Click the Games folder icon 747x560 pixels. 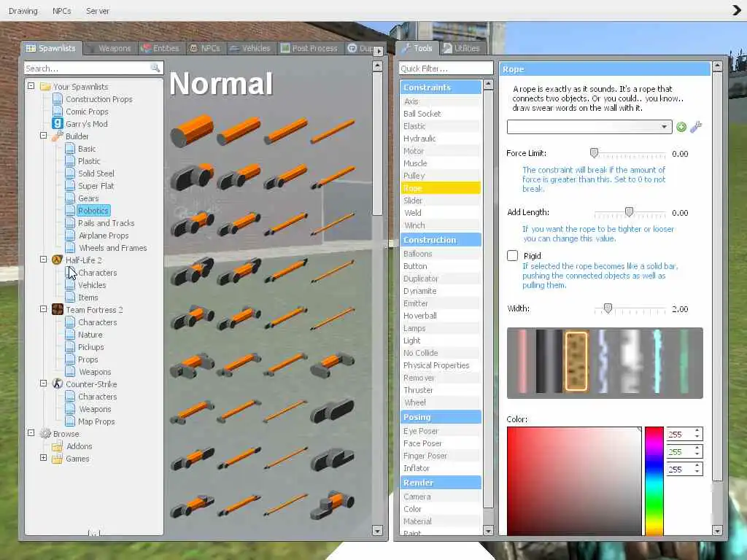tap(57, 459)
